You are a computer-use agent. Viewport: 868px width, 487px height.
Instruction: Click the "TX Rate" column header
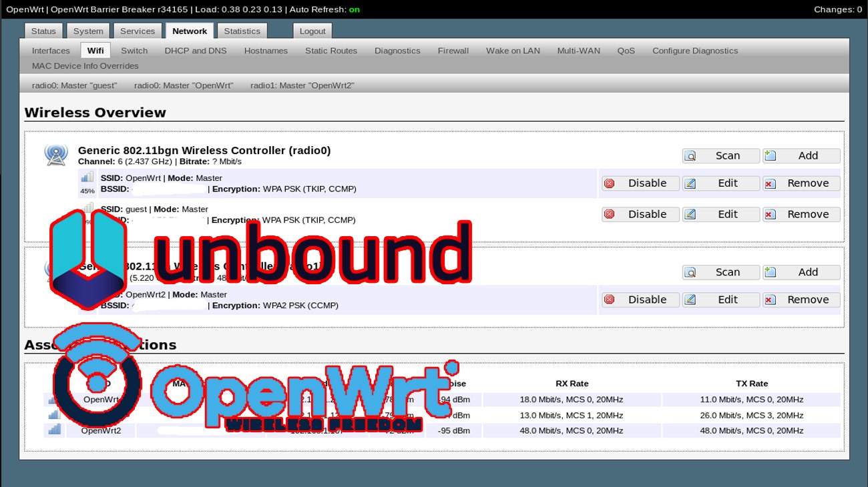tap(752, 384)
